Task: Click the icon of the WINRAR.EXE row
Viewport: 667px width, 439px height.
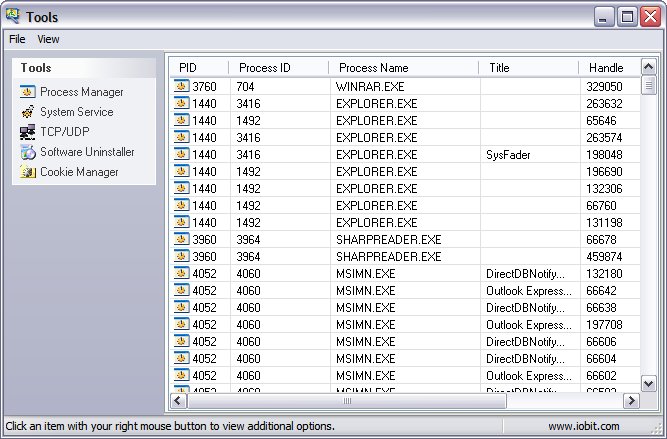Action: 182,86
